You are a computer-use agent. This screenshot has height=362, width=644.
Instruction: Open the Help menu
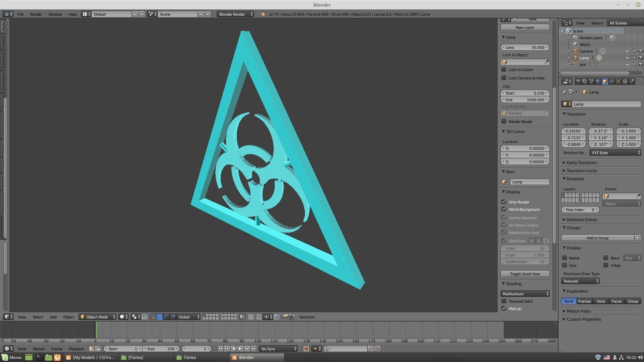[x=72, y=14]
